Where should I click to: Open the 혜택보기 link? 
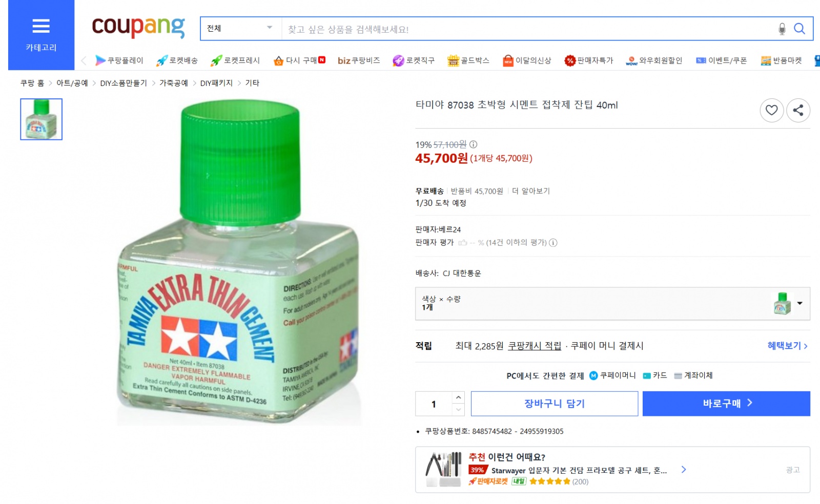pyautogui.click(x=787, y=346)
